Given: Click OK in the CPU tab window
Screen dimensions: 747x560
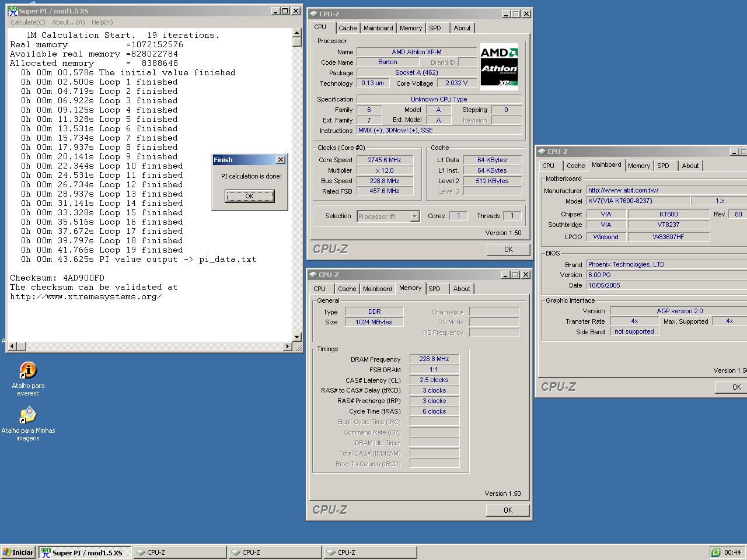Looking at the screenshot, I should tap(508, 249).
